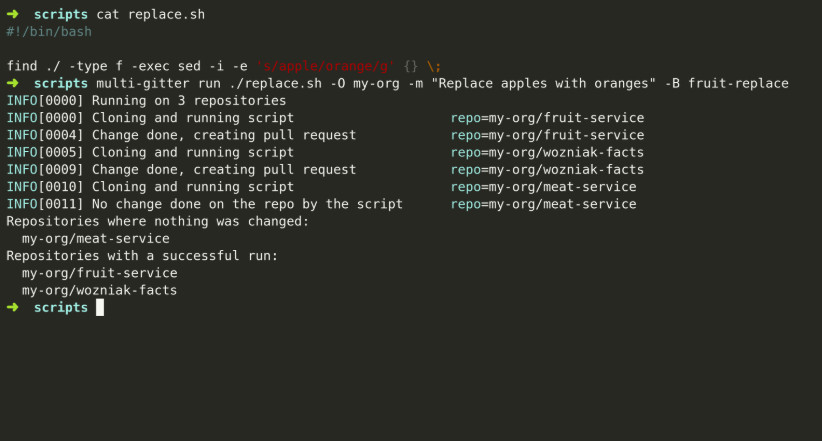Click the prompt arrow on the multi-gitter line
The height and width of the screenshot is (441, 822).
[12, 83]
